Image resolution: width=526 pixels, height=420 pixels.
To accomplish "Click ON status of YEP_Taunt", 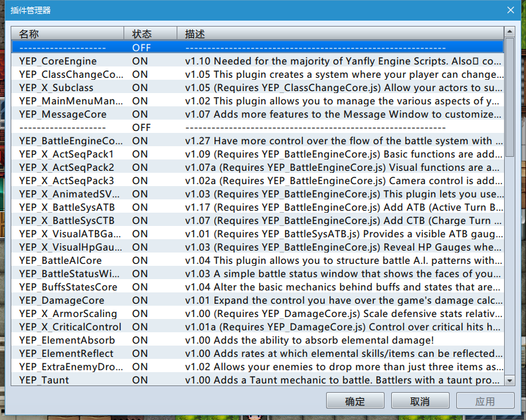I will point(140,380).
